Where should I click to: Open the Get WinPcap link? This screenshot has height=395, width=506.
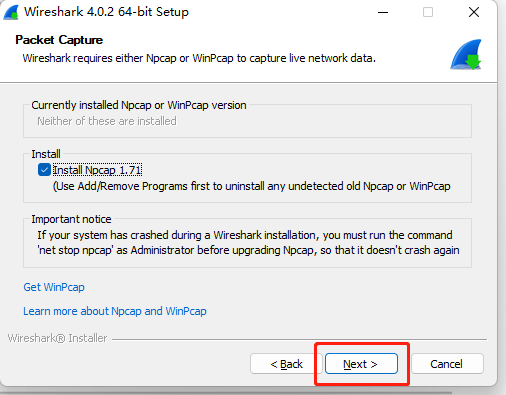[x=54, y=287]
